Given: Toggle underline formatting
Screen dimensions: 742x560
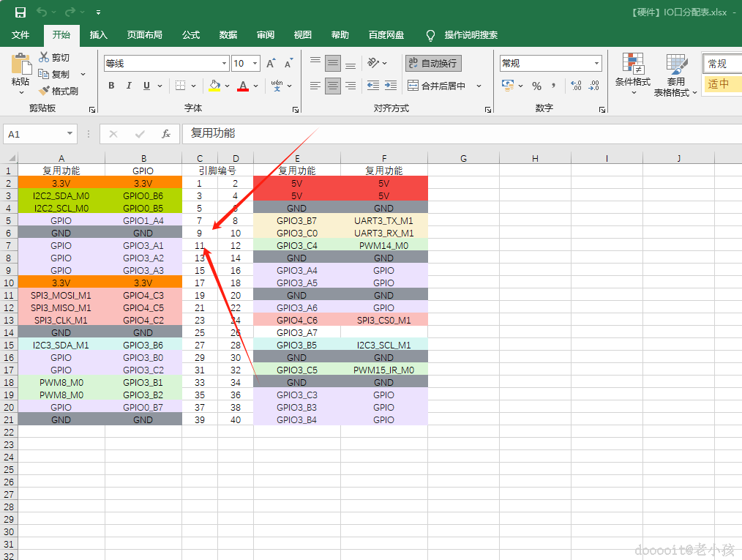Looking at the screenshot, I should point(146,86).
